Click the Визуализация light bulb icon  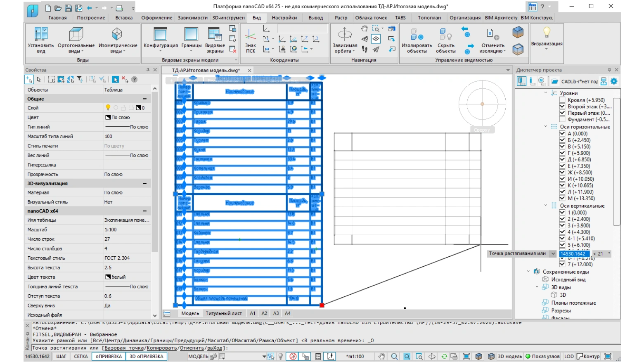[x=547, y=32]
